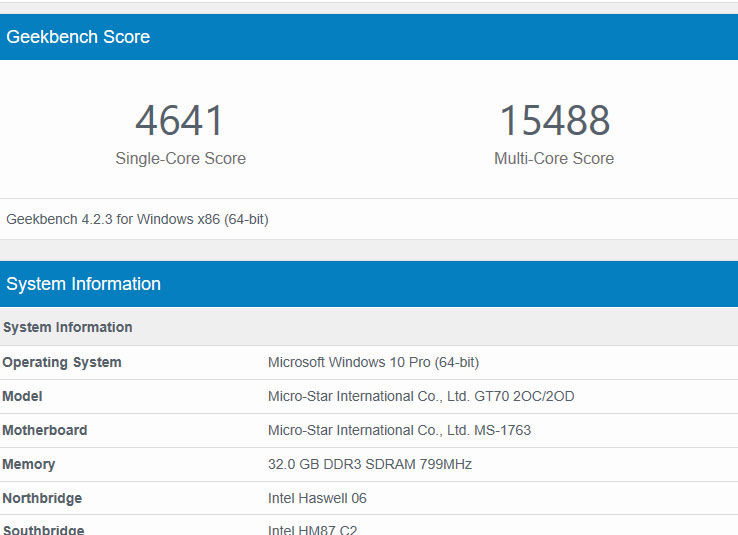The image size is (738, 535).
Task: Select the 'Geekbench 4.2.3 for Windows x86 (64-bit)' text
Action: (137, 219)
